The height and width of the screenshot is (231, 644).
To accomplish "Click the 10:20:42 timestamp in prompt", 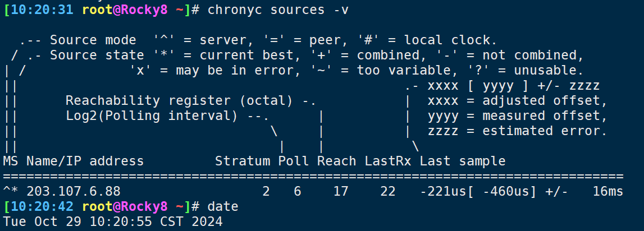I will tap(42, 206).
